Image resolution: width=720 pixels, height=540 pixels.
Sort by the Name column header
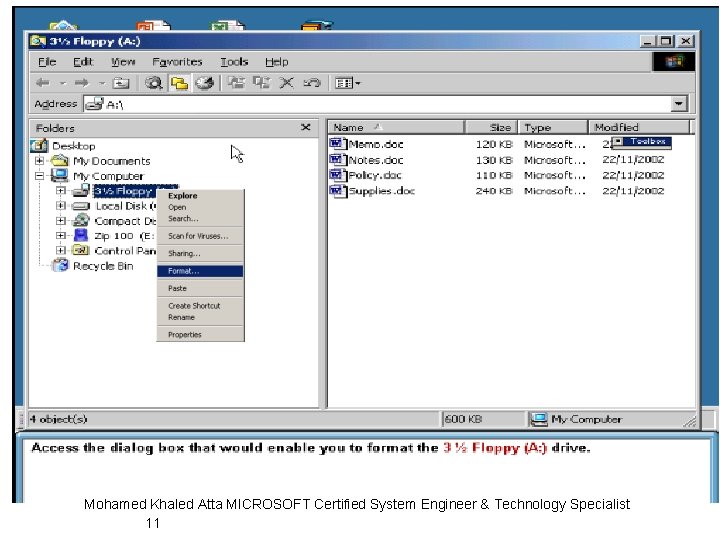pos(396,127)
